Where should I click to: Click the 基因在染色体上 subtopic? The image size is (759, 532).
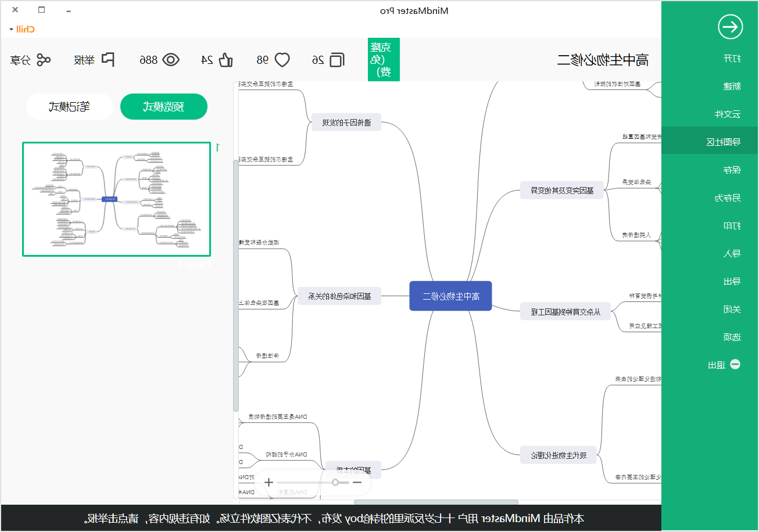click(259, 303)
